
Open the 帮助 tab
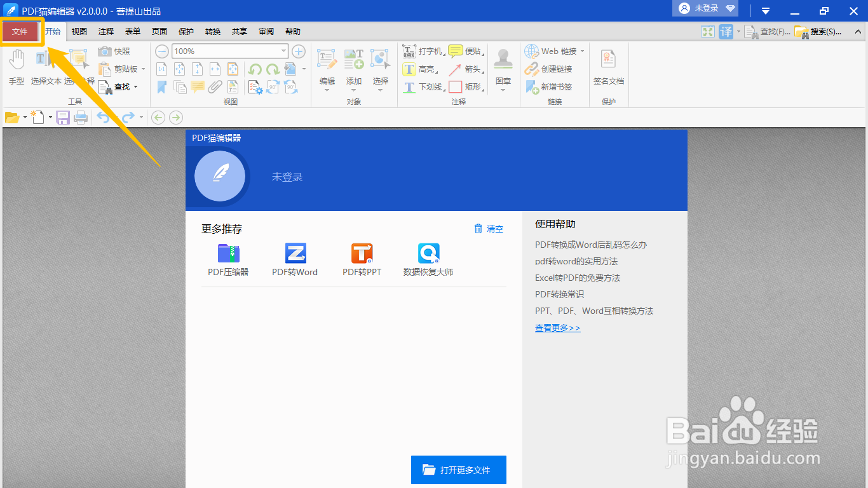pyautogui.click(x=293, y=31)
